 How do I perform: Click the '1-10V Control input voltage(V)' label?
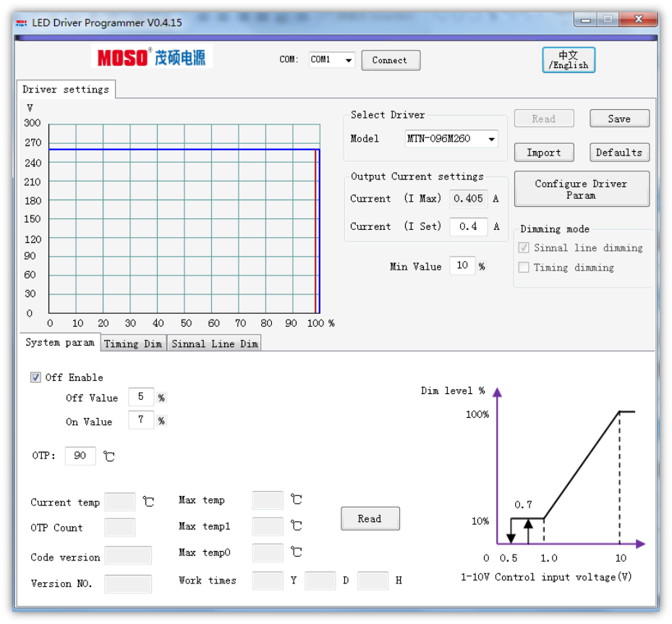(546, 577)
